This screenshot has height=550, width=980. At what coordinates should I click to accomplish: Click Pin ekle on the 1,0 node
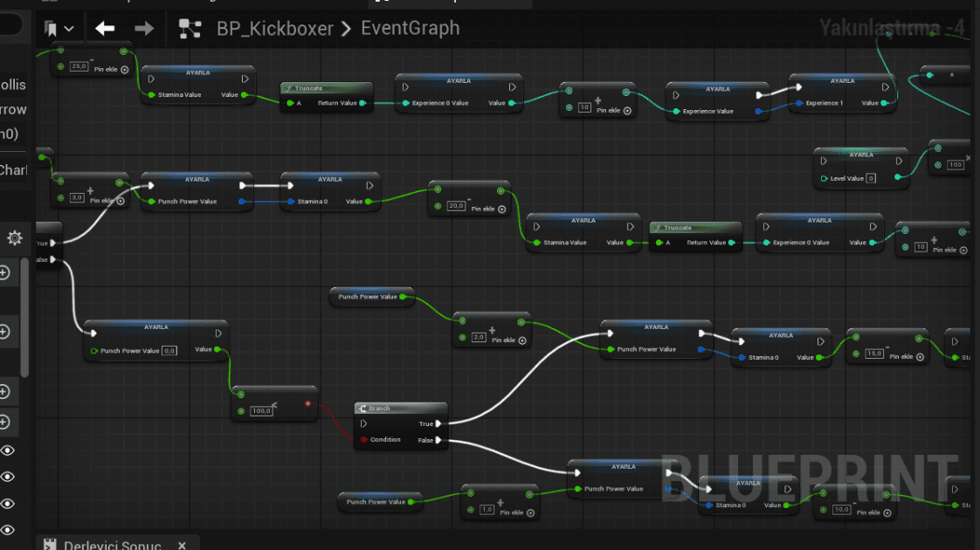tap(517, 512)
